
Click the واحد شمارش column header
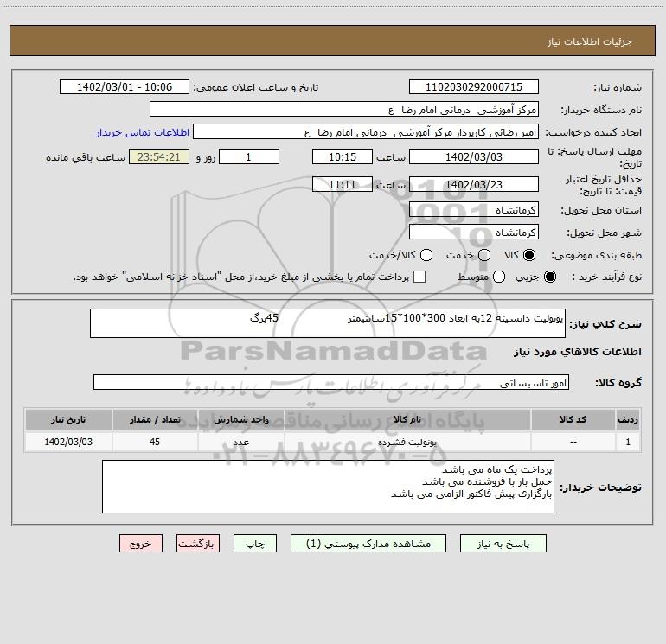tap(240, 419)
